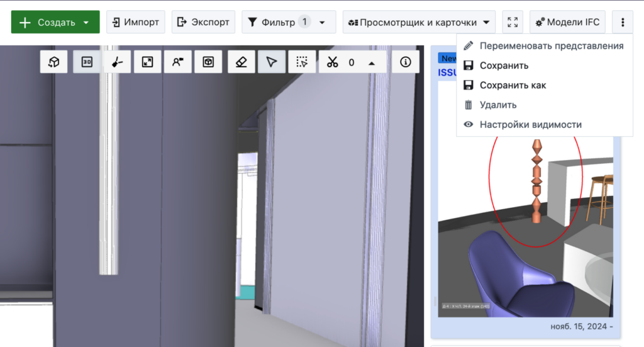
Task: Activate the dashed area selection tool
Action: coord(302,62)
